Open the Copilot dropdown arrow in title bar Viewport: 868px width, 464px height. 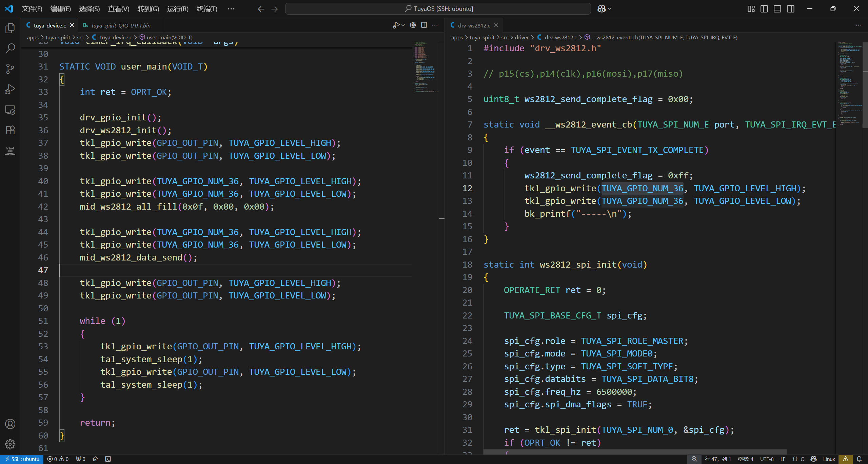(x=610, y=9)
